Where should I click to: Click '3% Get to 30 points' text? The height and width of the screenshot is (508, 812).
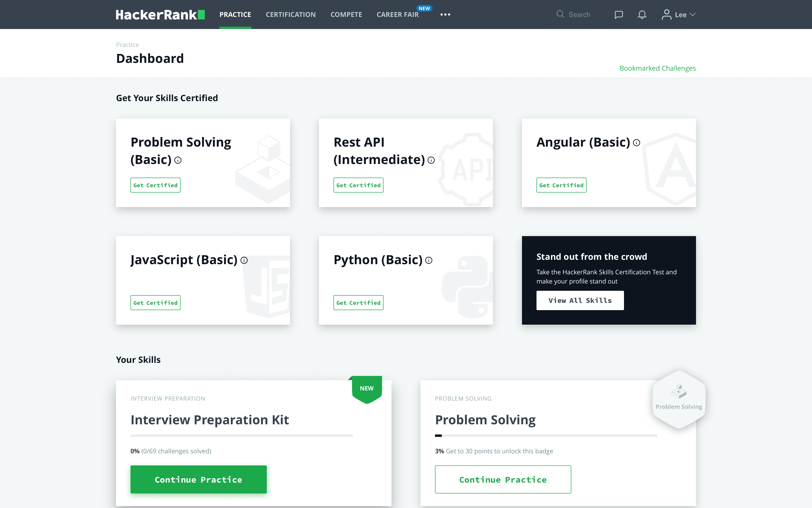(x=494, y=451)
